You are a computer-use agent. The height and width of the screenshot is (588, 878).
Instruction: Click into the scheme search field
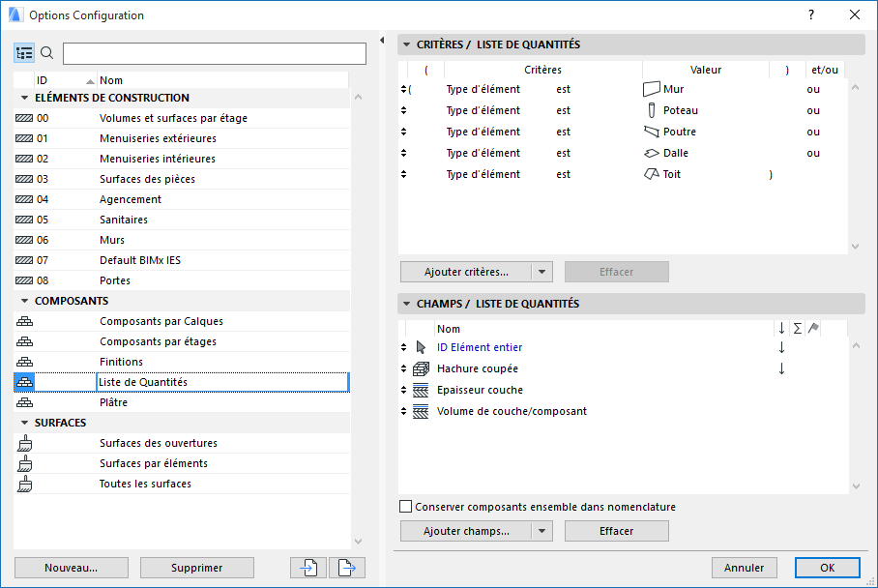[x=215, y=53]
